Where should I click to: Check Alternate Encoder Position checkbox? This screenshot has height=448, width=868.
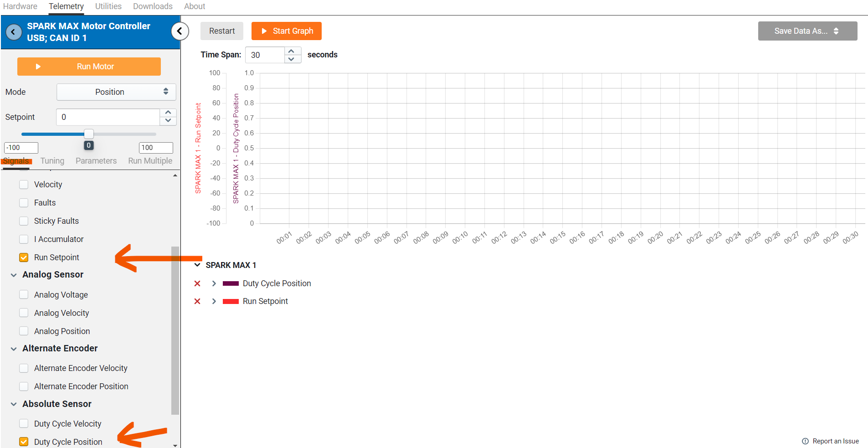point(24,386)
